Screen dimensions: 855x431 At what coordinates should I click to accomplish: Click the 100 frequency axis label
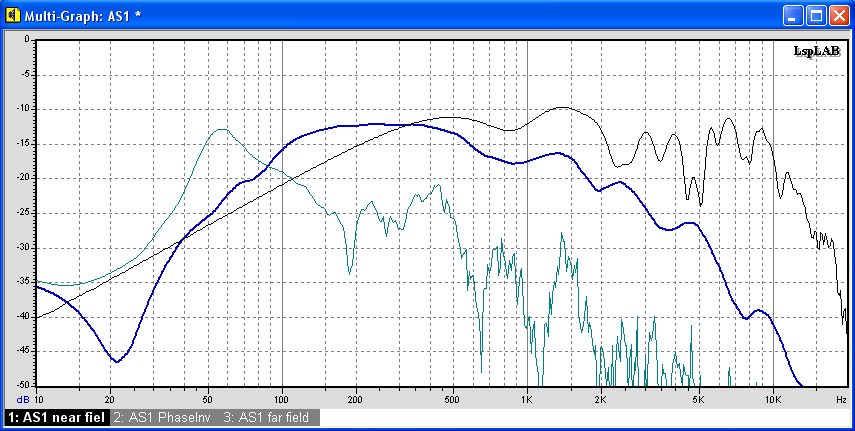pyautogui.click(x=282, y=399)
